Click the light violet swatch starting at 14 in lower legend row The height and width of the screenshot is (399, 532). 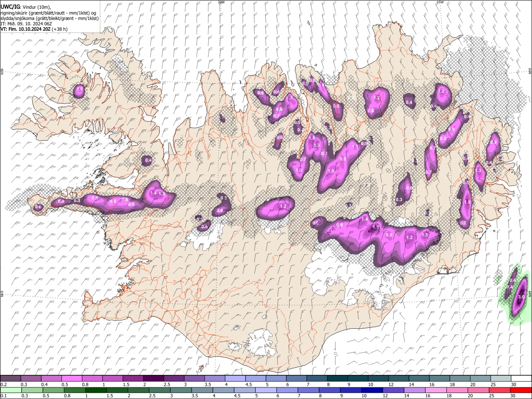point(414,390)
